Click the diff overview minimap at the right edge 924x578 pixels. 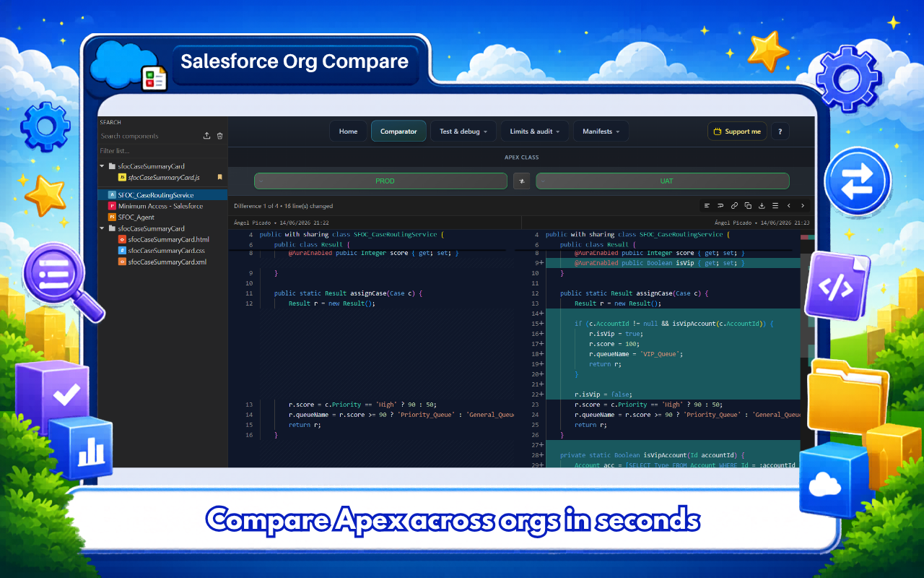click(808, 350)
